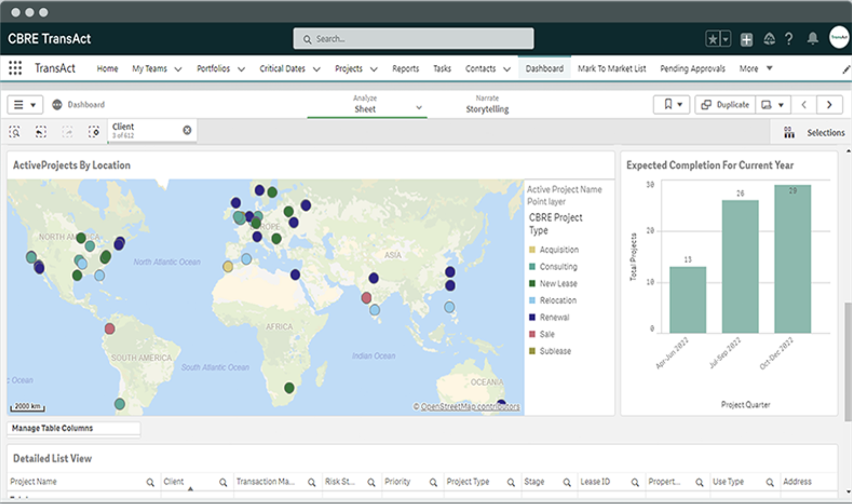Viewport: 852px width, 504px height.
Task: Open the Reports tab
Action: tap(406, 68)
